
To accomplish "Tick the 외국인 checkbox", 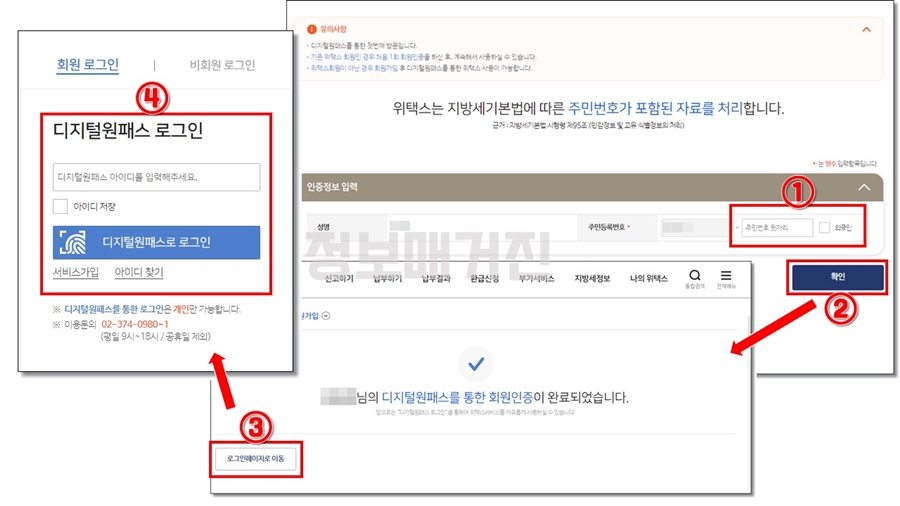I will coord(825,228).
